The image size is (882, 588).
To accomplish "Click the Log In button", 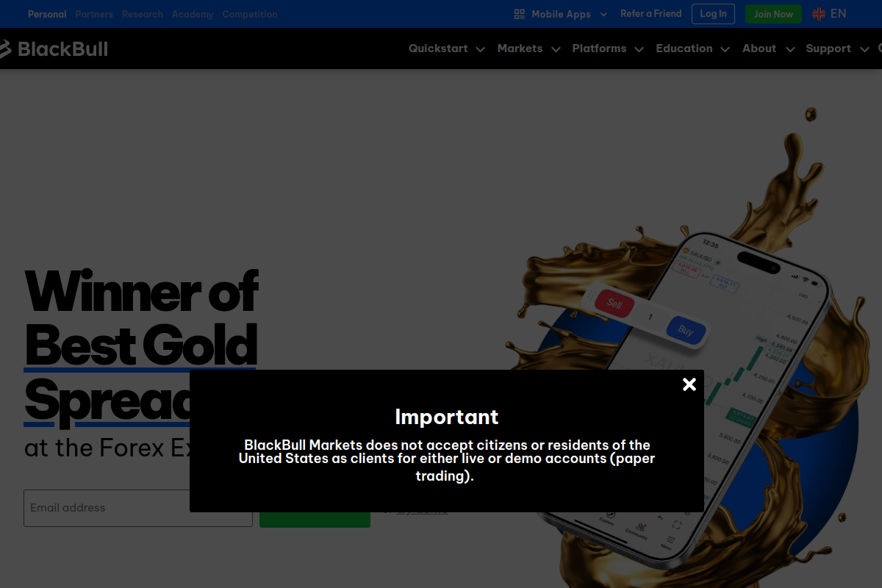I will click(x=713, y=14).
